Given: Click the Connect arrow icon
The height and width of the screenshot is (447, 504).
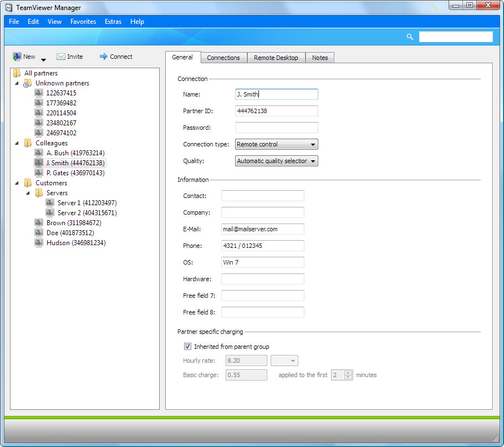Looking at the screenshot, I should pyautogui.click(x=104, y=57).
